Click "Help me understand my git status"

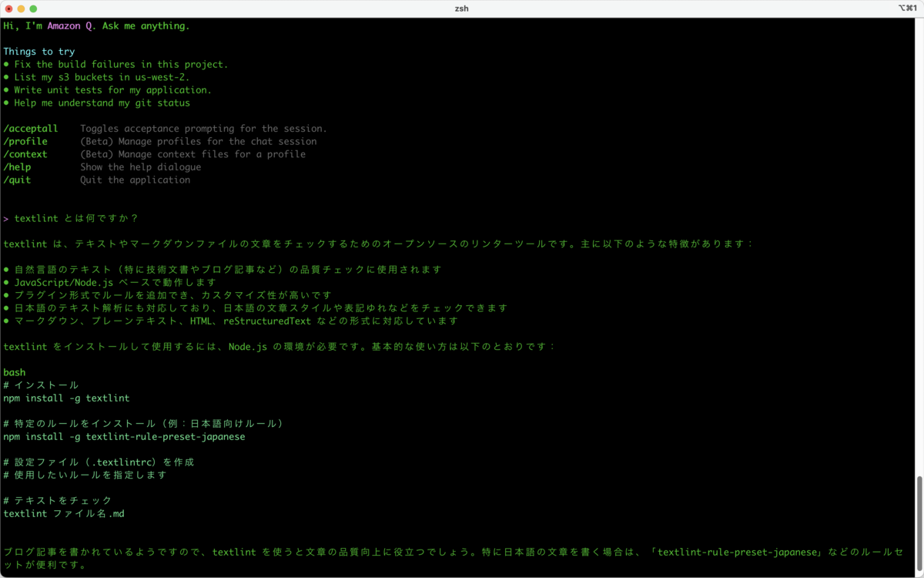click(102, 102)
